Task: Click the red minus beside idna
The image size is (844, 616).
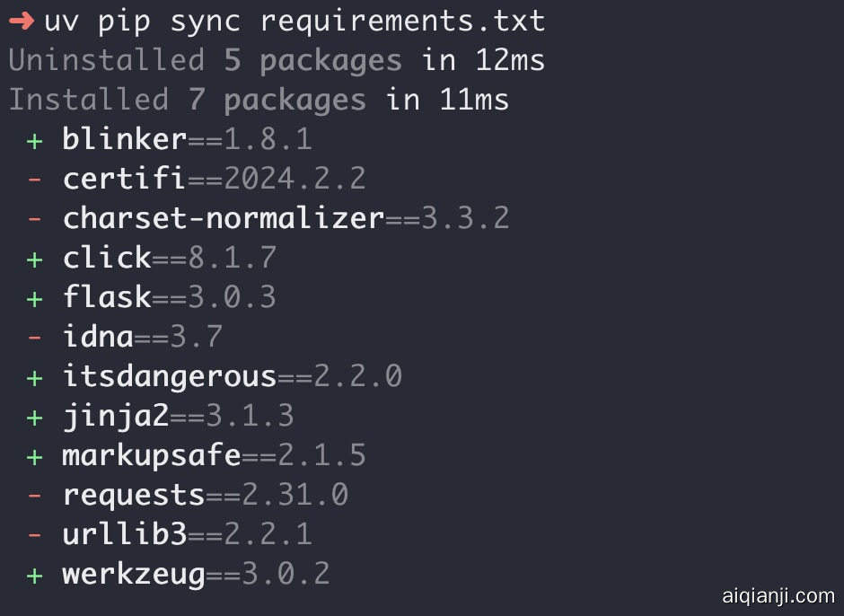Action: click(x=35, y=337)
